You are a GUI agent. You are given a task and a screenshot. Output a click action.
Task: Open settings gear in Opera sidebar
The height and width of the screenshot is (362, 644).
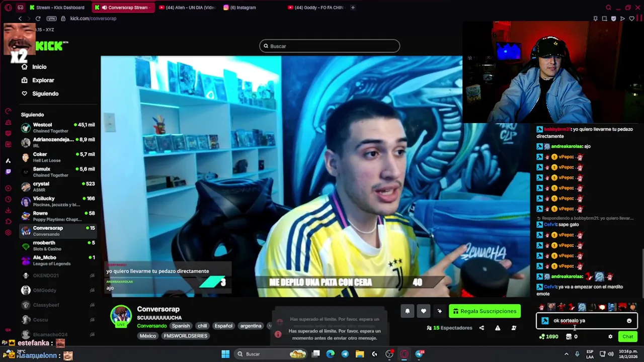(8, 232)
